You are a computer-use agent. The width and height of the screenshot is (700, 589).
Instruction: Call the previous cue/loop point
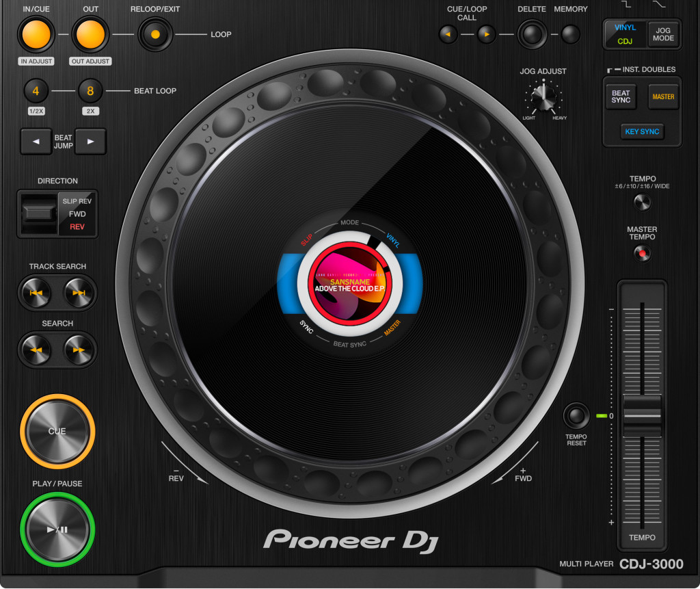(448, 34)
